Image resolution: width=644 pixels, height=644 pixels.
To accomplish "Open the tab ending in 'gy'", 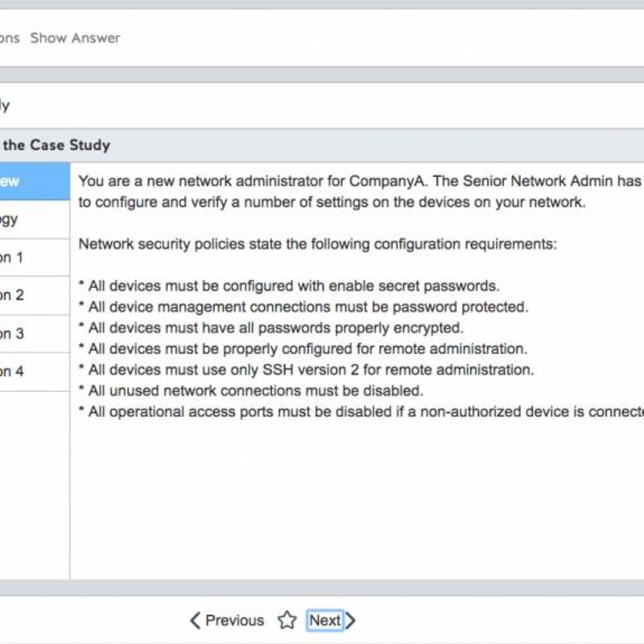I will click(x=35, y=219).
